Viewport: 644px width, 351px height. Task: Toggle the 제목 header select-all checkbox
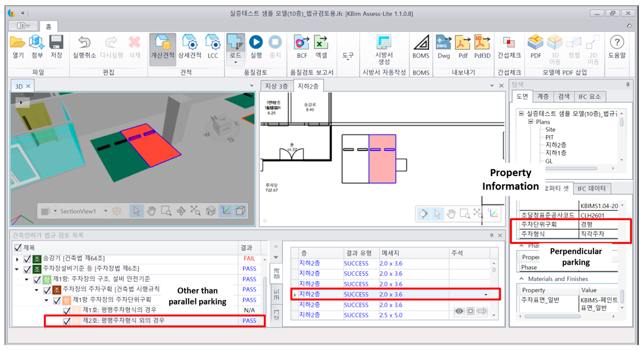click(x=18, y=248)
